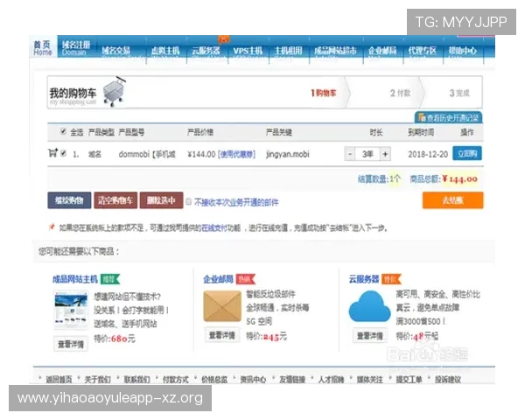Open the 联系我们 footer link
525x420 pixels.
click(x=137, y=380)
